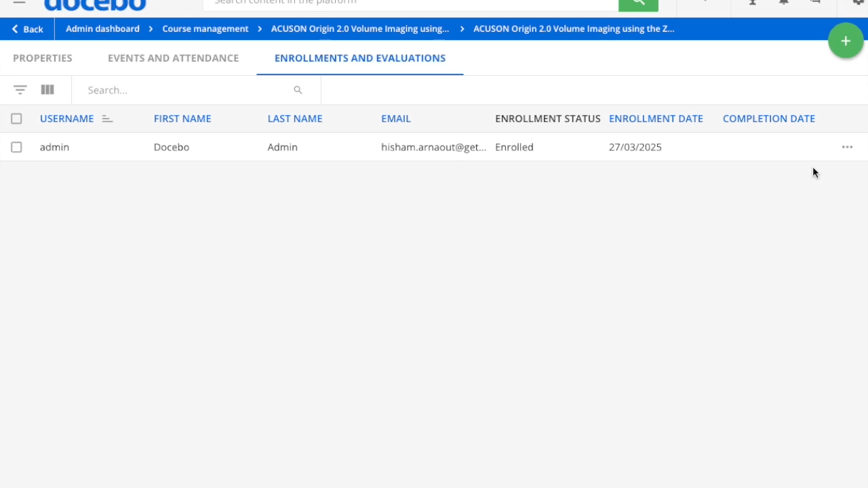
Task: Click the magnifier icon in enrollment search
Action: [298, 90]
